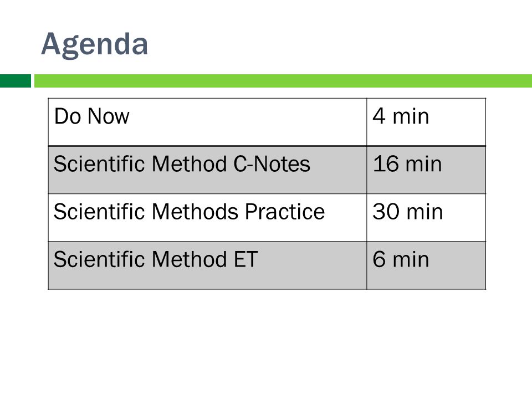Select the Scientific Method ET cell
This screenshot has height=399, width=532.
coord(207,265)
